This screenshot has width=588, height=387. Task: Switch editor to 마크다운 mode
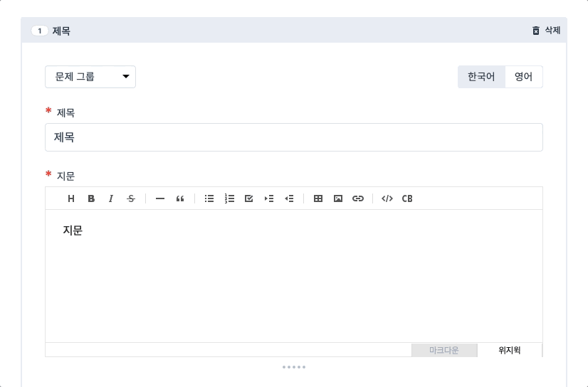(x=444, y=350)
